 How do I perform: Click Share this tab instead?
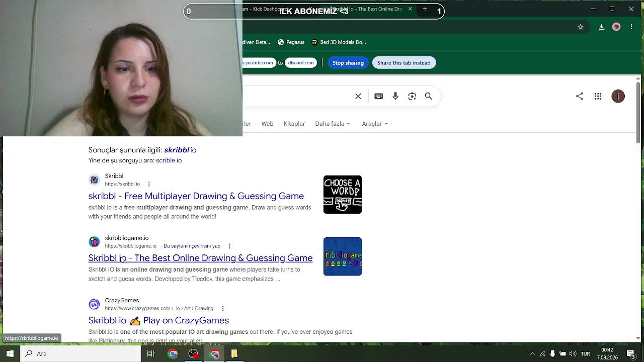pyautogui.click(x=404, y=63)
